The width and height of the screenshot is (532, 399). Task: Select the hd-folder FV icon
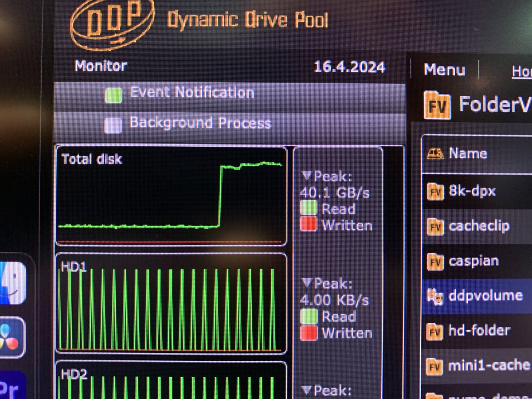435,331
